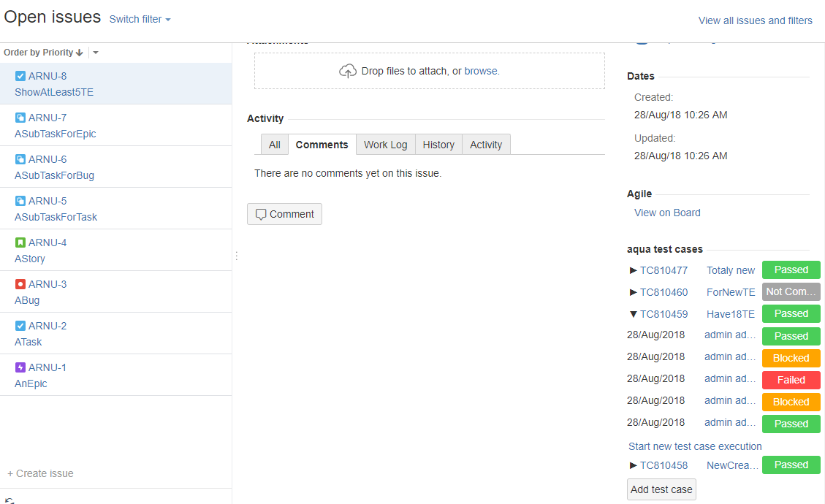Click the sub-task icon beside ARNU-7
Viewport: 825px width, 504px height.
tap(20, 118)
